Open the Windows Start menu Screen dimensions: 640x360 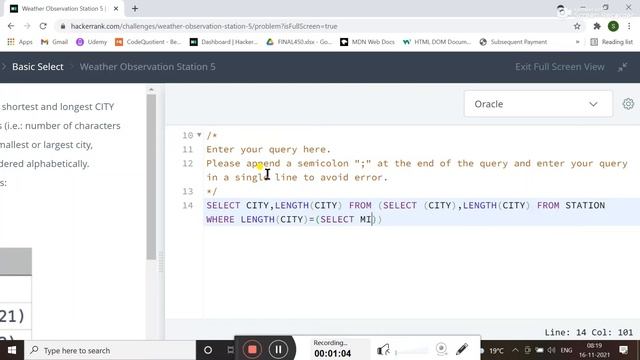coord(12,350)
